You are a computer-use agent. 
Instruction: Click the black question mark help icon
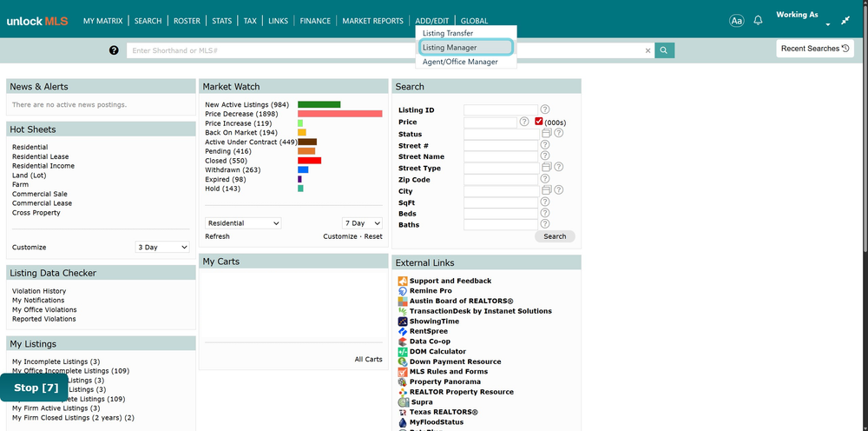[x=114, y=50]
